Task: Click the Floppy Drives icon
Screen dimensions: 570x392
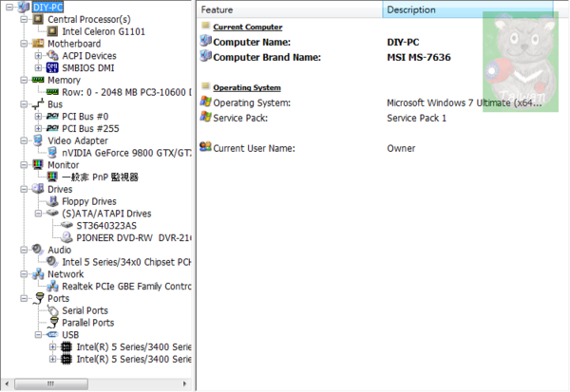Action: pyautogui.click(x=52, y=201)
